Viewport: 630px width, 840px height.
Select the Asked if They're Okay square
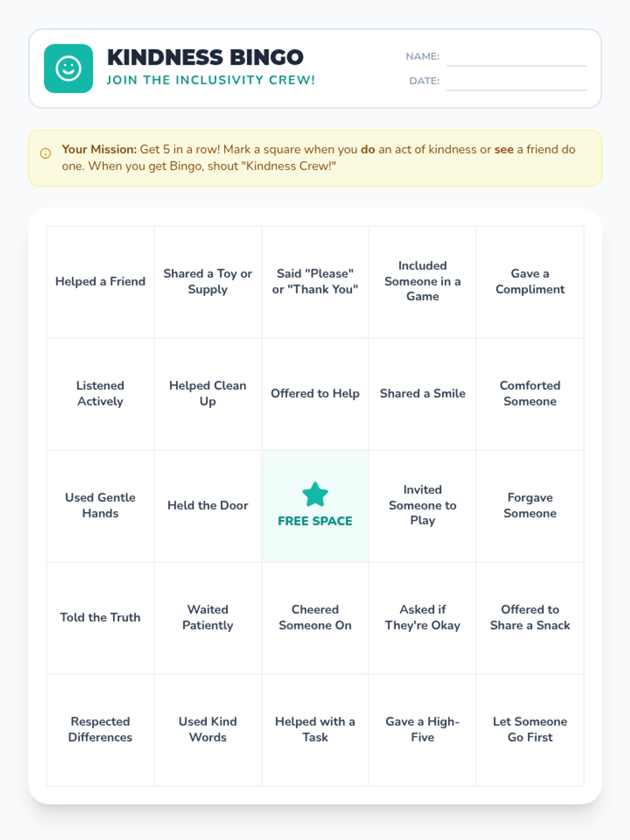[423, 618]
